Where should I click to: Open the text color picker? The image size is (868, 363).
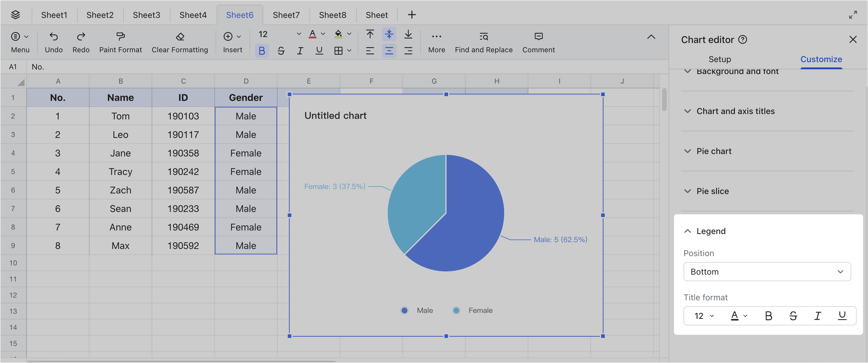pos(312,34)
